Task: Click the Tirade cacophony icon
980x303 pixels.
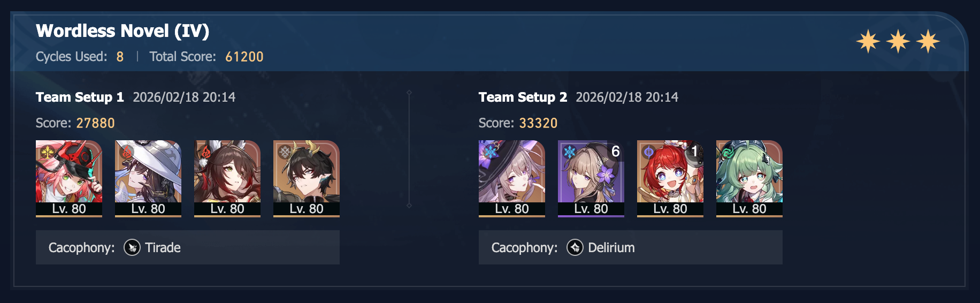Action: pos(132,247)
